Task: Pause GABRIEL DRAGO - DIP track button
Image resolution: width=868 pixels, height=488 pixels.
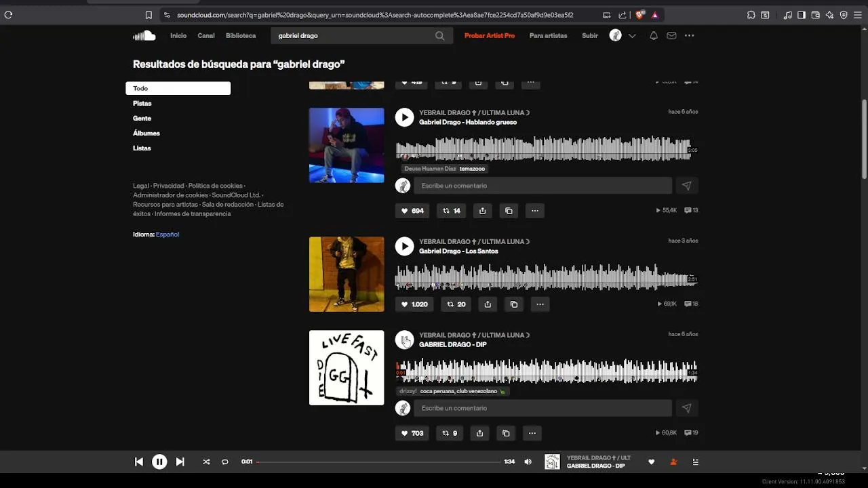Action: click(x=404, y=340)
